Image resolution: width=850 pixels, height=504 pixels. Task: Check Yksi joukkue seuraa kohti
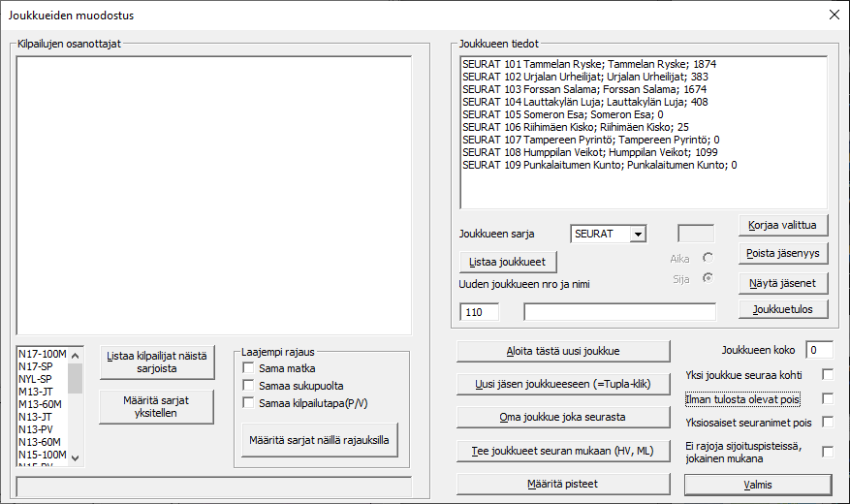point(828,374)
